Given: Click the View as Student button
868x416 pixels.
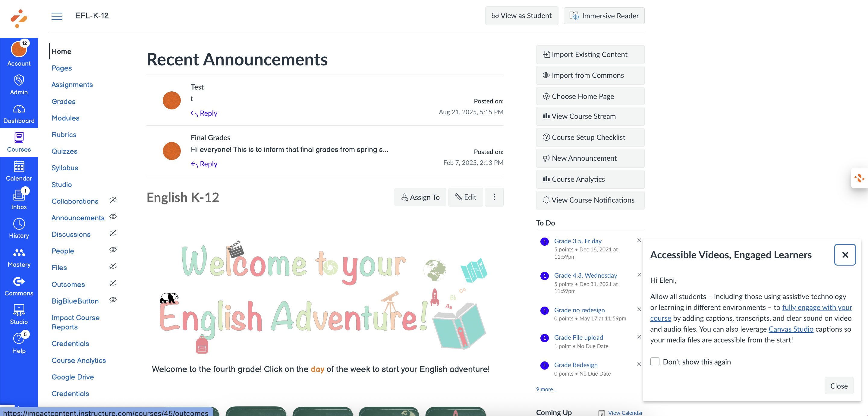Looking at the screenshot, I should 522,16.
